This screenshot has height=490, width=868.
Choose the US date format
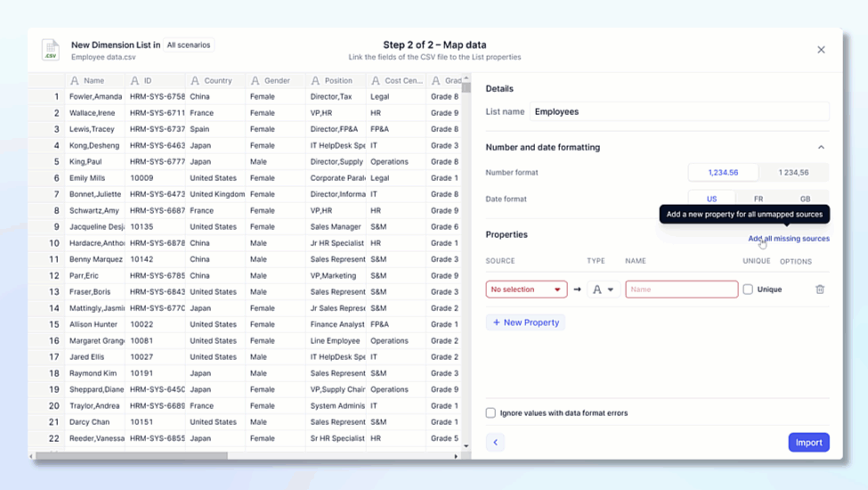pyautogui.click(x=711, y=198)
